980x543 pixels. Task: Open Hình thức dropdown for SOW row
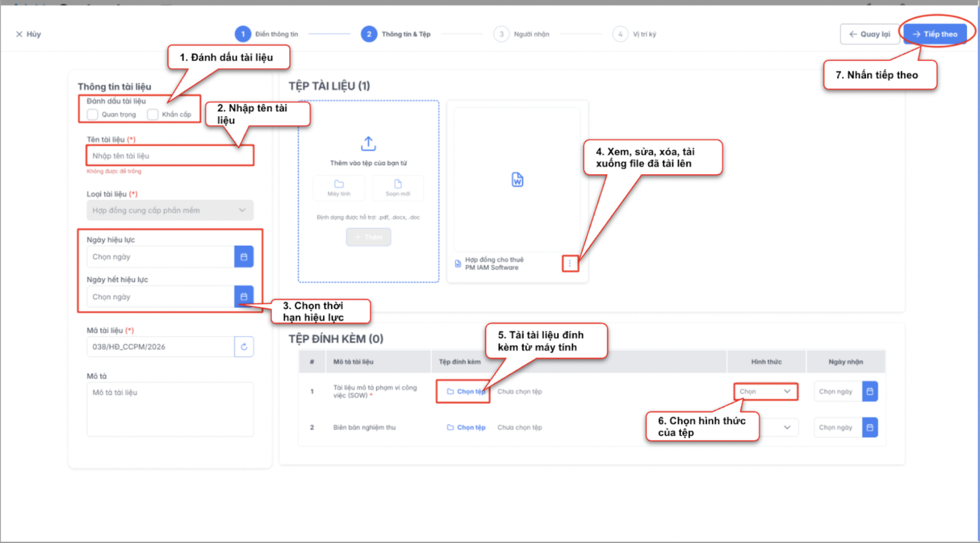[765, 391]
